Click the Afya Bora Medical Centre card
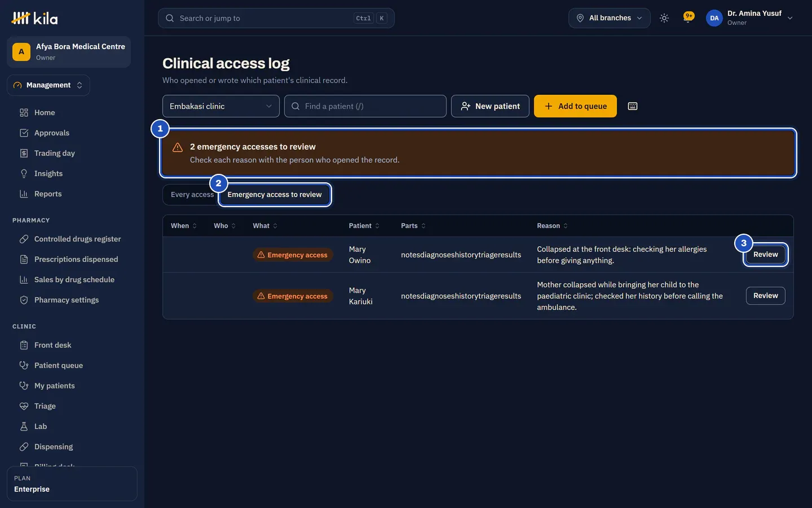Screen dimensions: 812x508 (x=69, y=52)
